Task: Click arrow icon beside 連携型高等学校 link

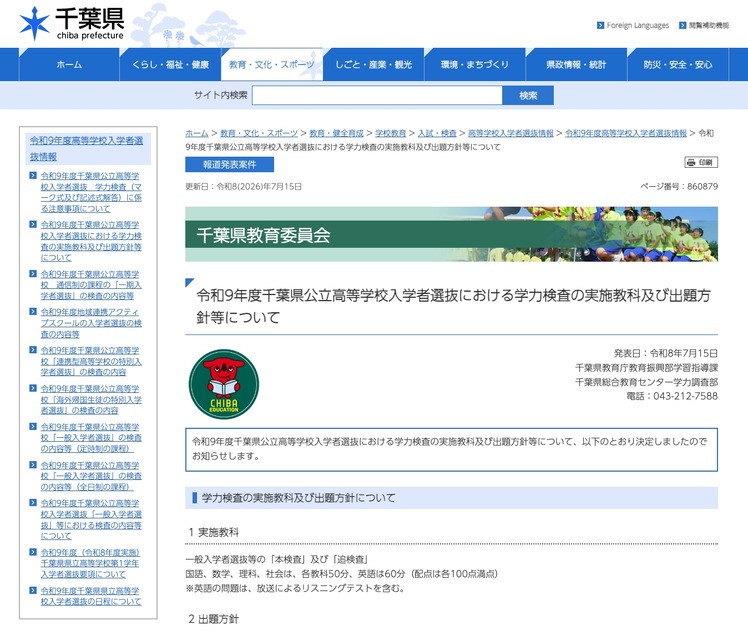Action: pos(33,350)
